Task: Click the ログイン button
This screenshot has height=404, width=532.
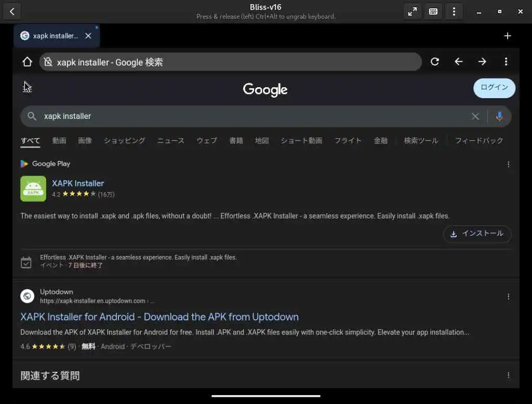Action: 495,88
